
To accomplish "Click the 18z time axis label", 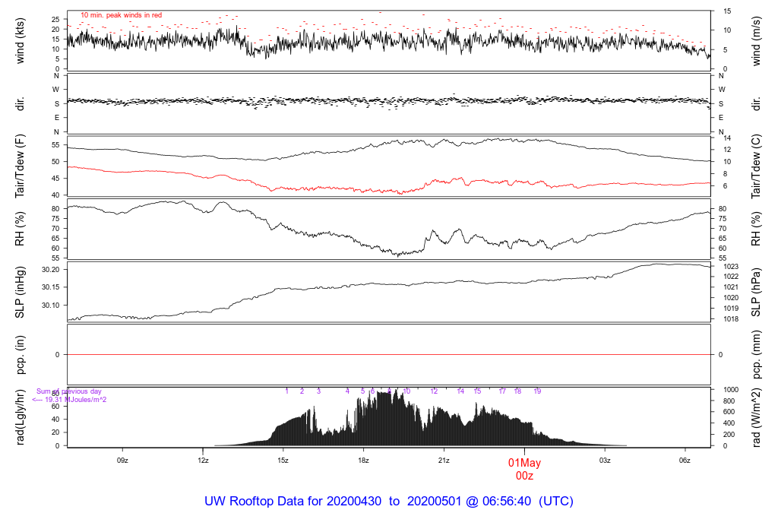I will 363,461.
